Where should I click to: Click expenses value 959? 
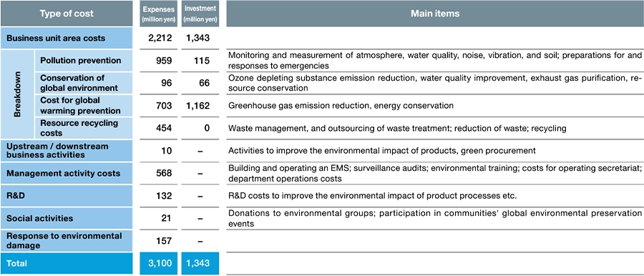[x=165, y=60]
